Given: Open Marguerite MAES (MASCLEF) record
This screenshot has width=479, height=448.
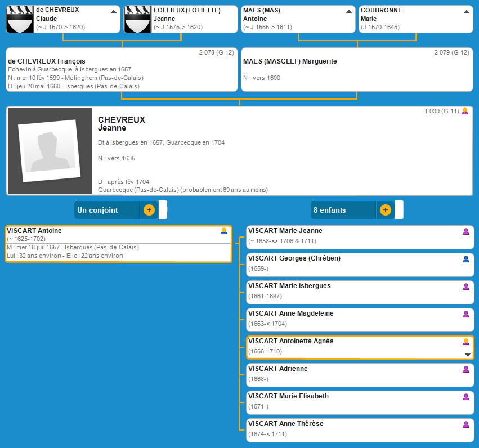Looking at the screenshot, I should 290,61.
